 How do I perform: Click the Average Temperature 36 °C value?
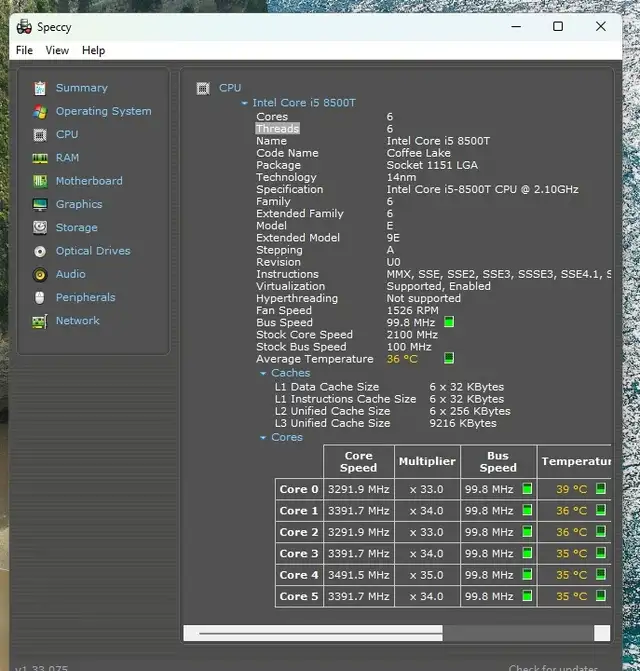pyautogui.click(x=402, y=359)
